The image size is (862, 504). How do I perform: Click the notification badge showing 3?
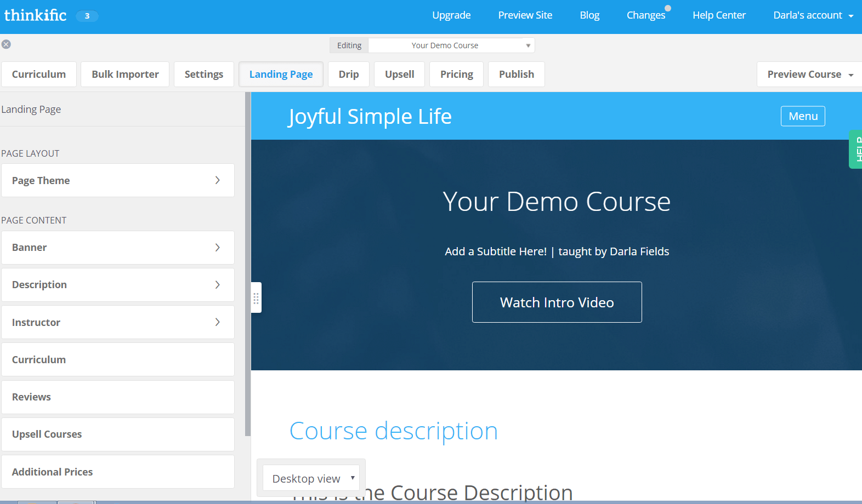click(x=87, y=16)
